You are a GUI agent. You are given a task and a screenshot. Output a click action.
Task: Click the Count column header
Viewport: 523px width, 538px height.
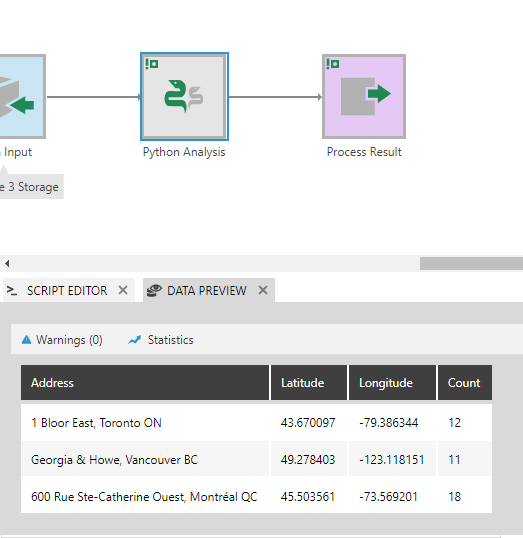click(465, 383)
